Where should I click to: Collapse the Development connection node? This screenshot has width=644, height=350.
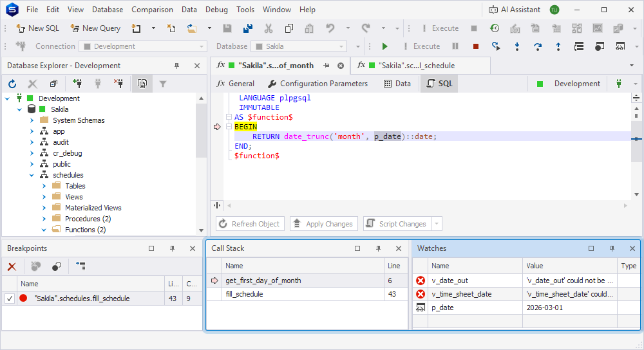click(7, 98)
